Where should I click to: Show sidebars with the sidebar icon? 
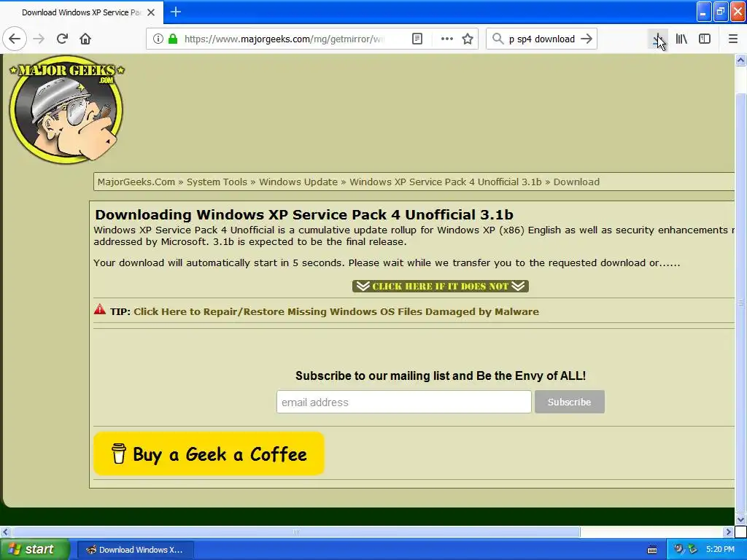pyautogui.click(x=705, y=39)
